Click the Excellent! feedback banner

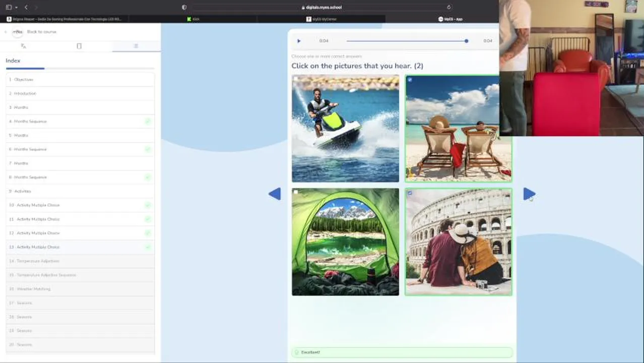(402, 352)
